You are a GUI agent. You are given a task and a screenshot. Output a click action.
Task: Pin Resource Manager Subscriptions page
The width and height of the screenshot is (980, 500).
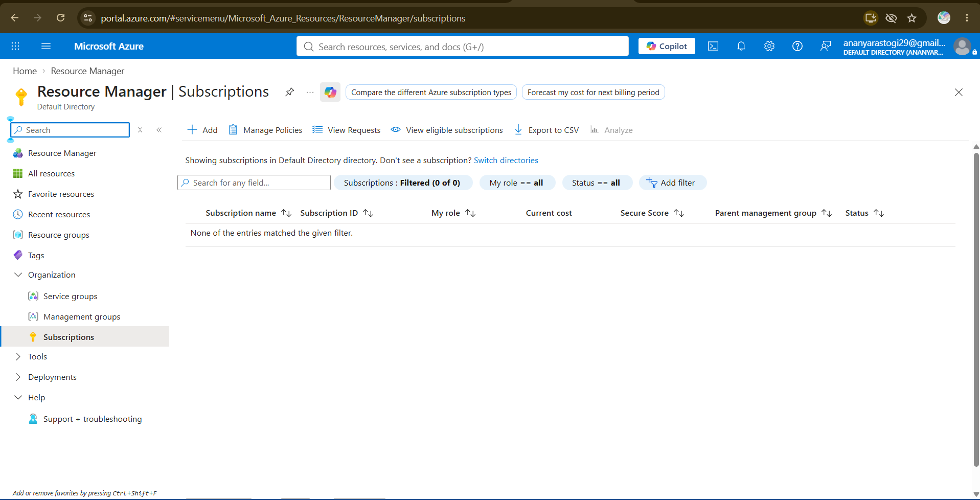coord(289,92)
